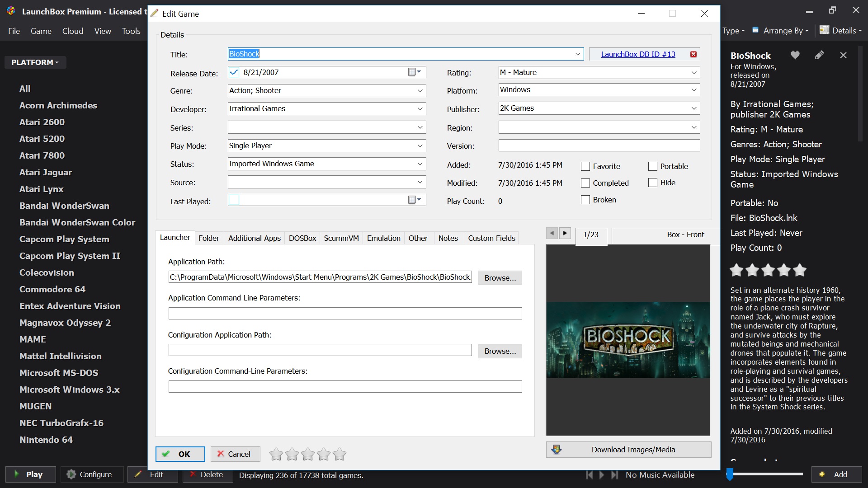Open the LaunchBox DB ID #13 link
This screenshot has height=488, width=868.
(638, 54)
